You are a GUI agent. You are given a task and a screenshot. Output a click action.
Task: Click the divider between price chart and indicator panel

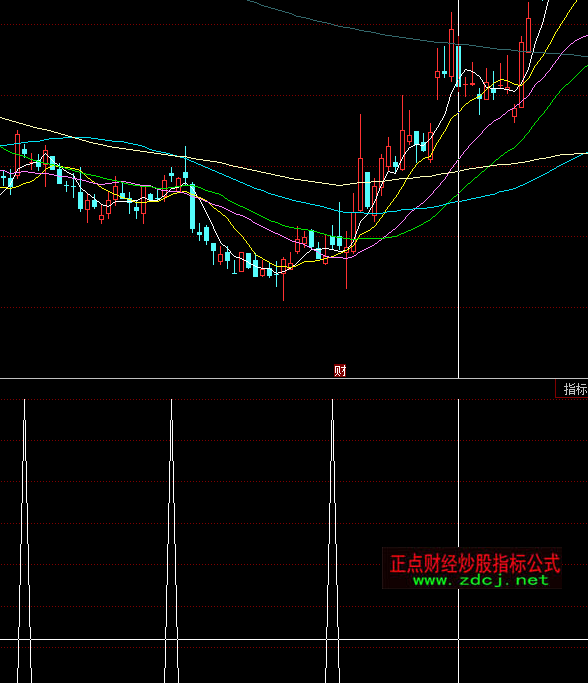click(x=294, y=379)
